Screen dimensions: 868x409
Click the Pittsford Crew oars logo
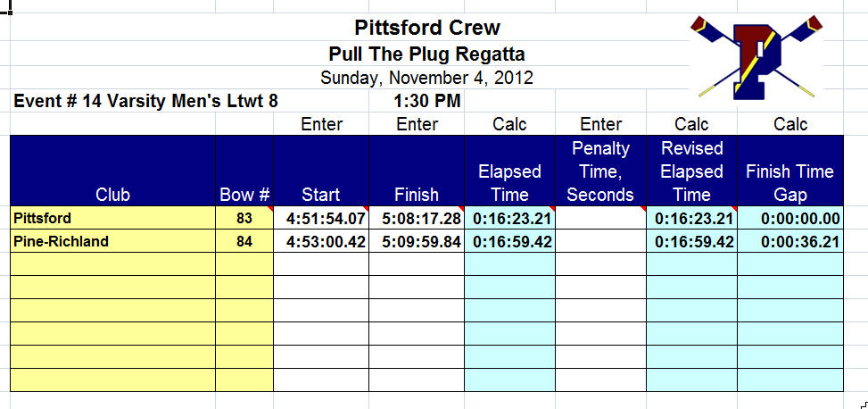tap(756, 57)
